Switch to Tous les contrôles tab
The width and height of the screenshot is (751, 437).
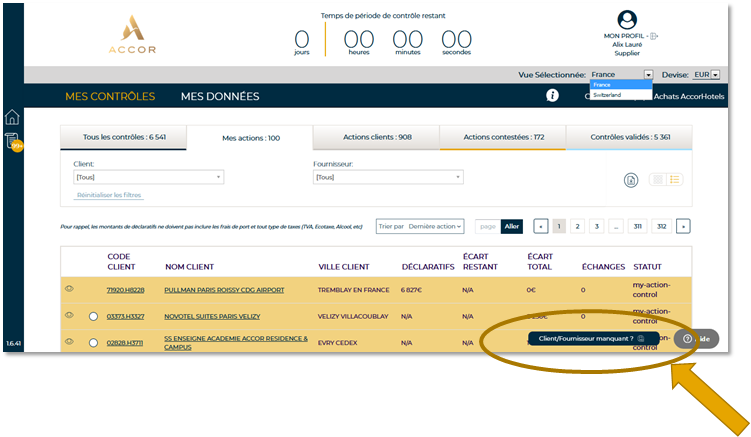[x=124, y=138]
